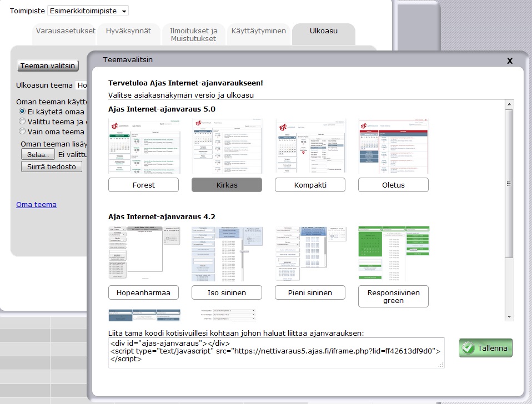This screenshot has width=532, height=404.
Task: Open the Hyväksynnät tab
Action: [128, 31]
